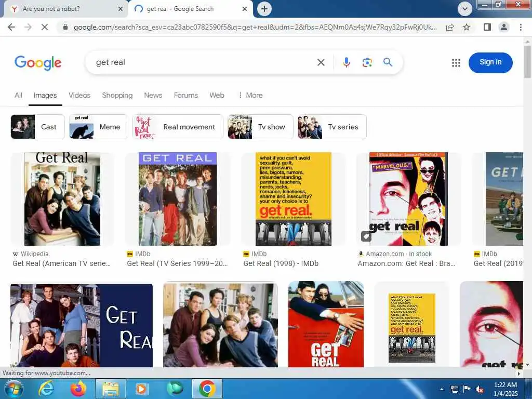This screenshot has width=532, height=399.
Task: Click the Chrome taskbar icon
Action: click(207, 389)
